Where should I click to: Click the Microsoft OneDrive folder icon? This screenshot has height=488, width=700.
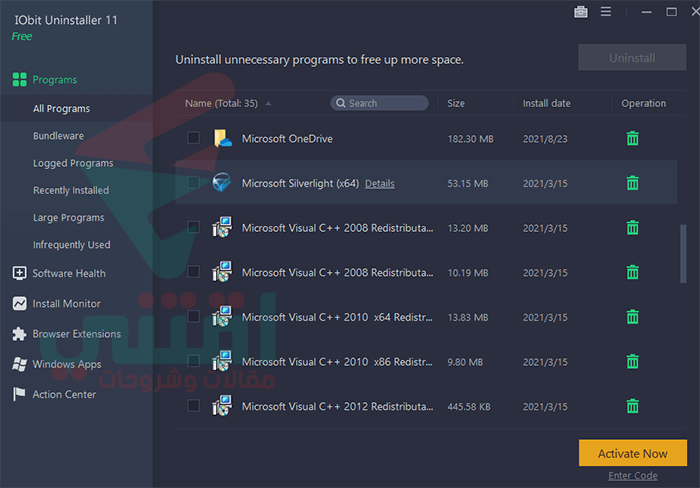tap(222, 138)
